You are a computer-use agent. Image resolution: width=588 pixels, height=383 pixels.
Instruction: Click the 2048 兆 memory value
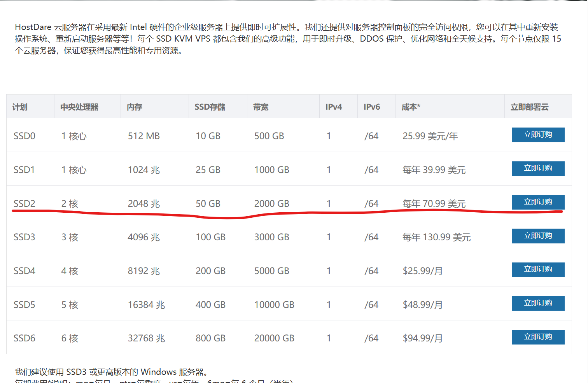pos(144,204)
